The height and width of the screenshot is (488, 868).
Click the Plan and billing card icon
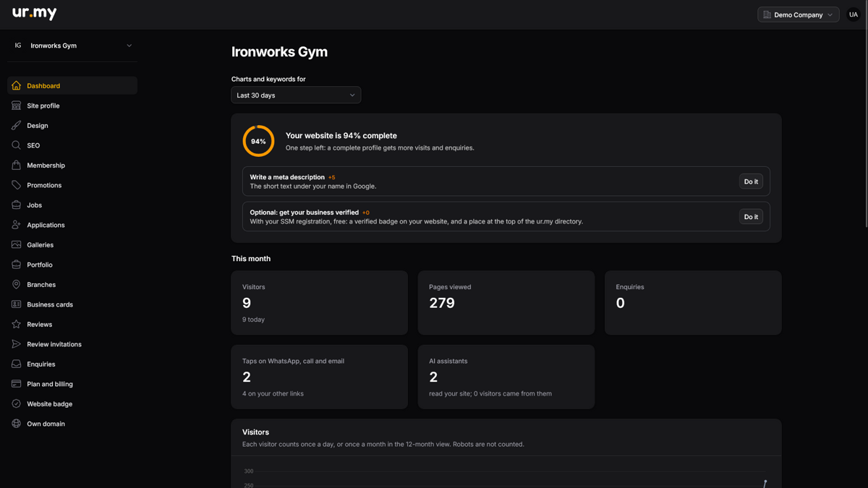(16, 384)
